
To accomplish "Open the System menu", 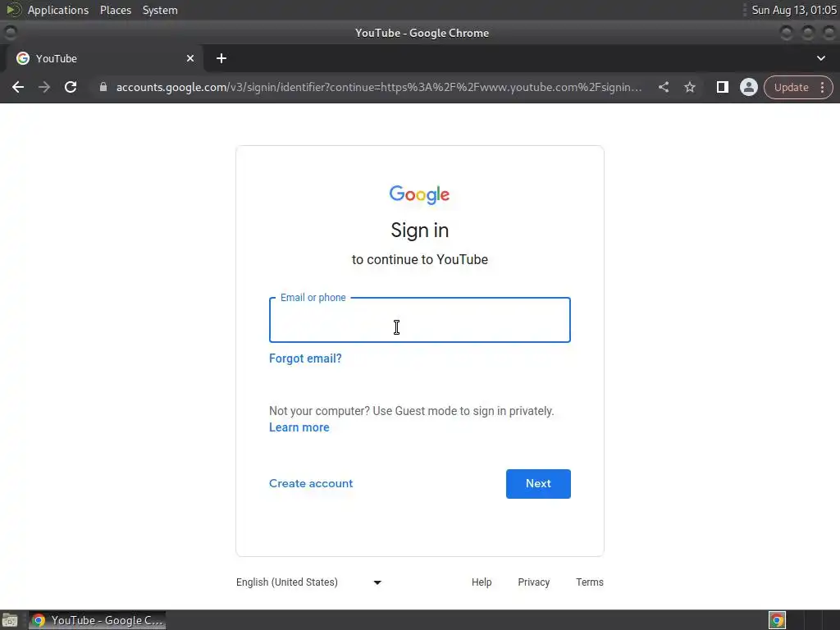I will click(160, 10).
